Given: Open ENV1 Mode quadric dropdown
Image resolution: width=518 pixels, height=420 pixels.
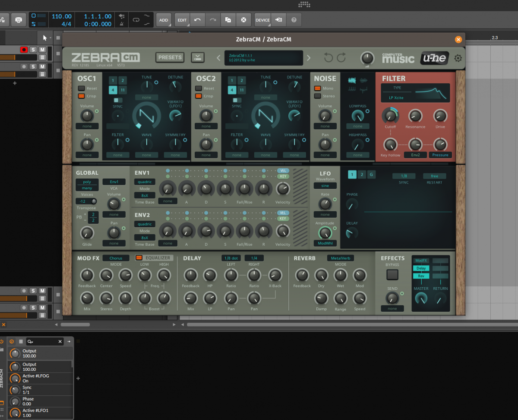Looking at the screenshot, I should [x=145, y=182].
